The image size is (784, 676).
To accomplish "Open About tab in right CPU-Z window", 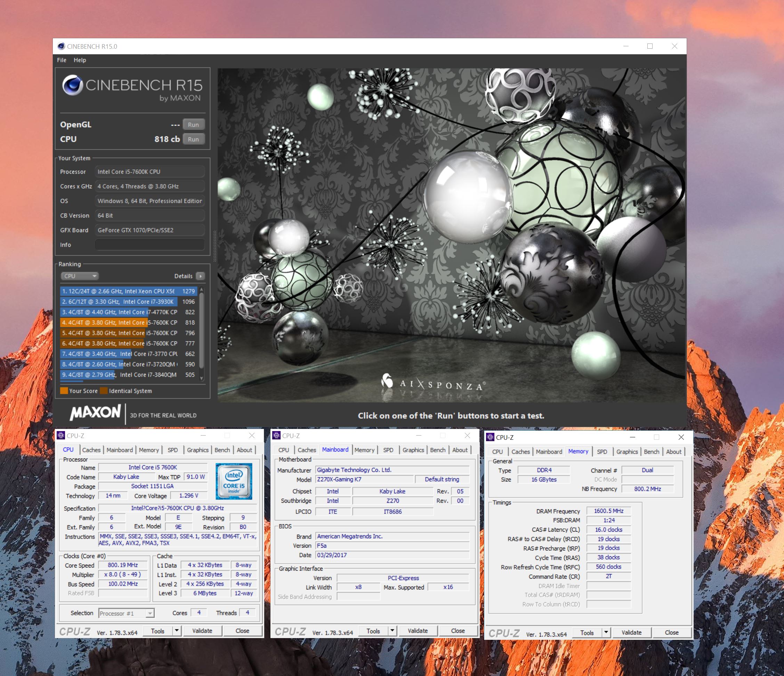I will coord(673,452).
